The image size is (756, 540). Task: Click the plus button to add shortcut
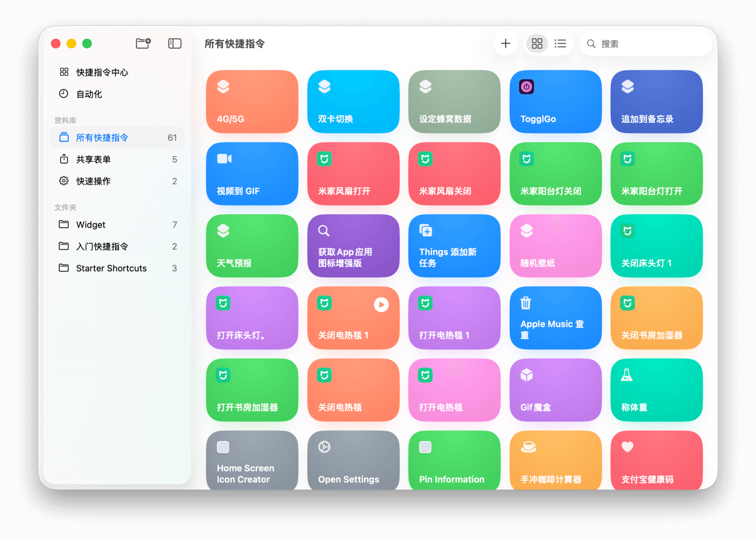505,44
